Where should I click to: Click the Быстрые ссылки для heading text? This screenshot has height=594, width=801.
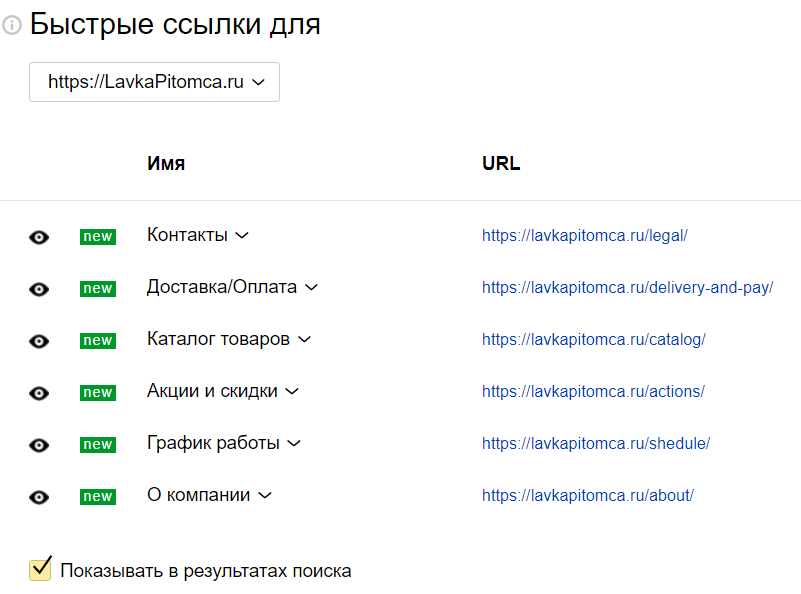[x=175, y=25]
